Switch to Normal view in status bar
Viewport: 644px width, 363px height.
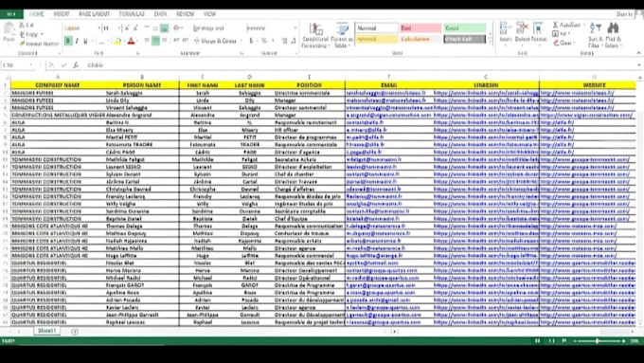coord(537,341)
